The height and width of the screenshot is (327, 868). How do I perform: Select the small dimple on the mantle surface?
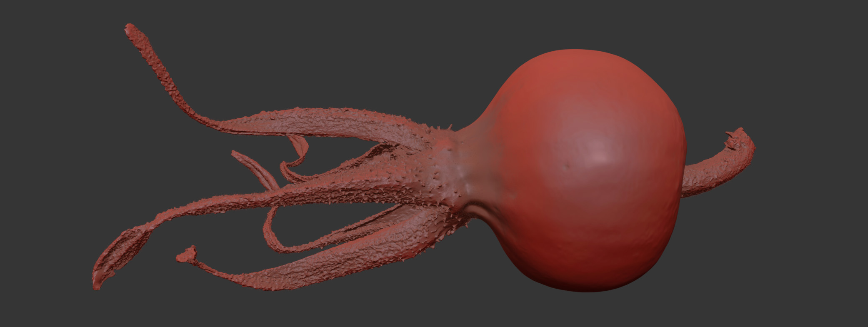[x=566, y=167]
